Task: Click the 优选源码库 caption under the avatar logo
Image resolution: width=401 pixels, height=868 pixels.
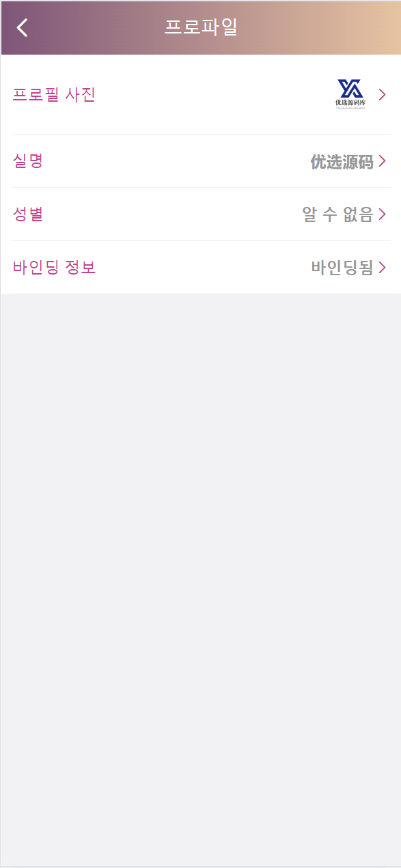Action: coord(350,103)
